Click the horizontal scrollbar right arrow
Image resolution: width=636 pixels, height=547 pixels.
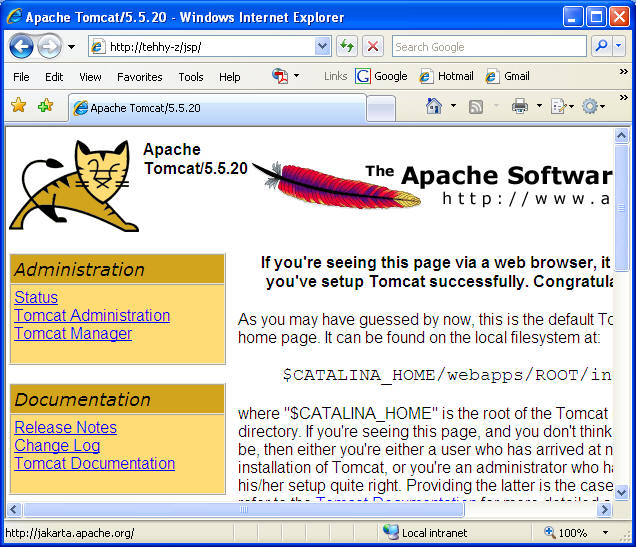604,509
